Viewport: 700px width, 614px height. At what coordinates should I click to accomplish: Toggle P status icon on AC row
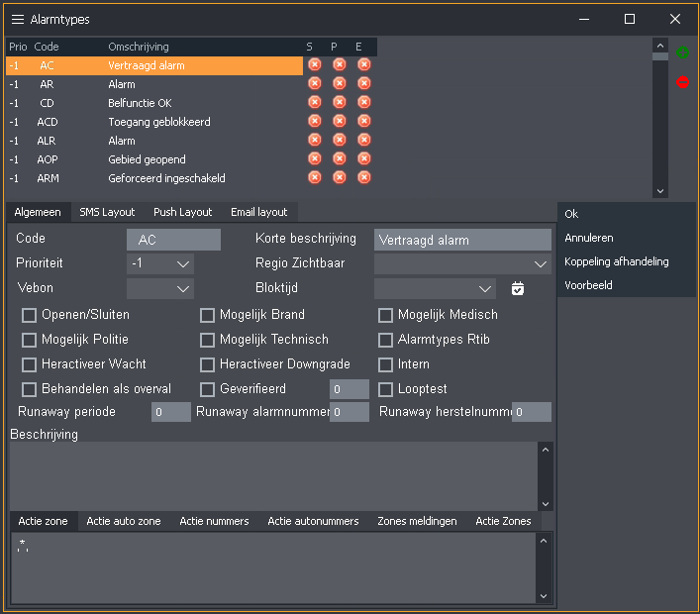(x=340, y=64)
